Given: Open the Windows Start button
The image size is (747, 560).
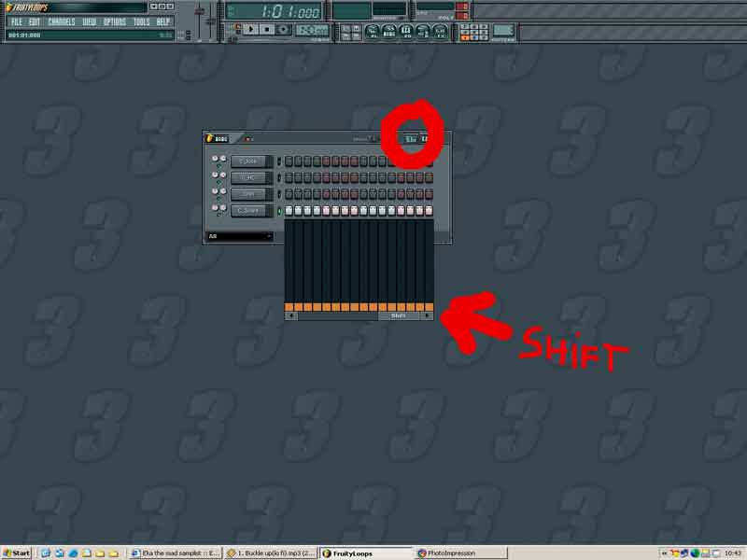Looking at the screenshot, I should [x=17, y=553].
